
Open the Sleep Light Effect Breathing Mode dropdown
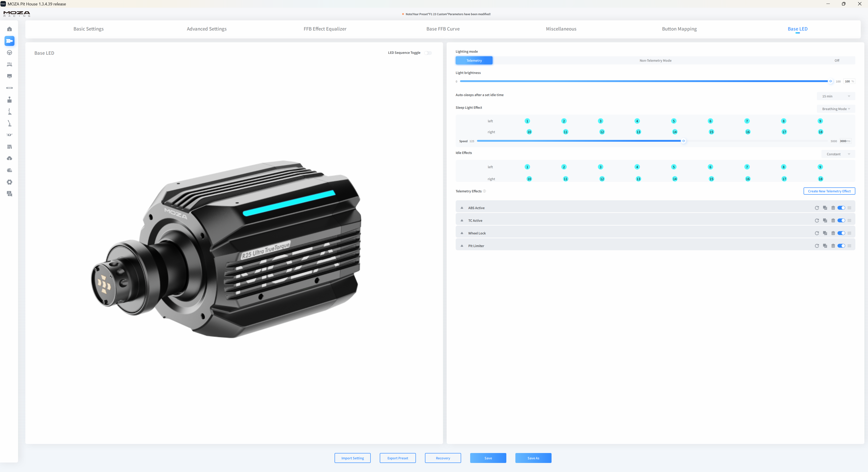[836, 109]
